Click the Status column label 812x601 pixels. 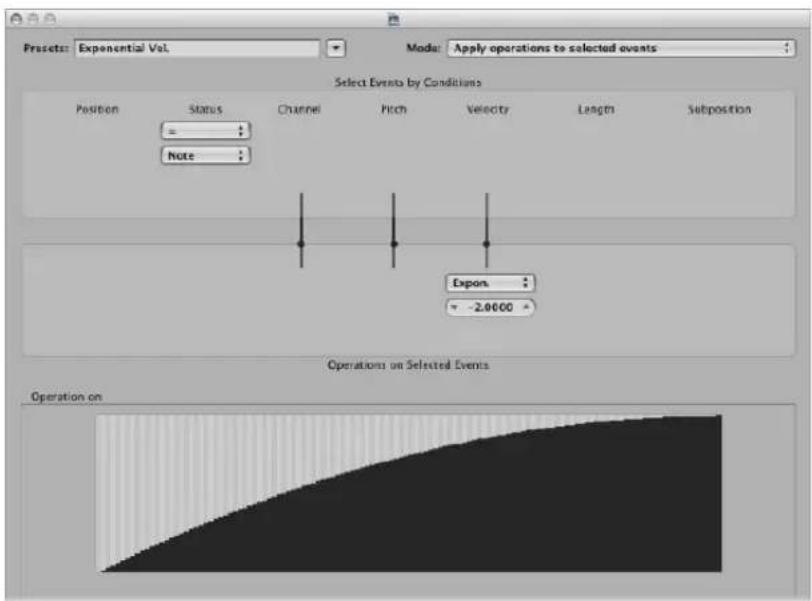pos(206,109)
